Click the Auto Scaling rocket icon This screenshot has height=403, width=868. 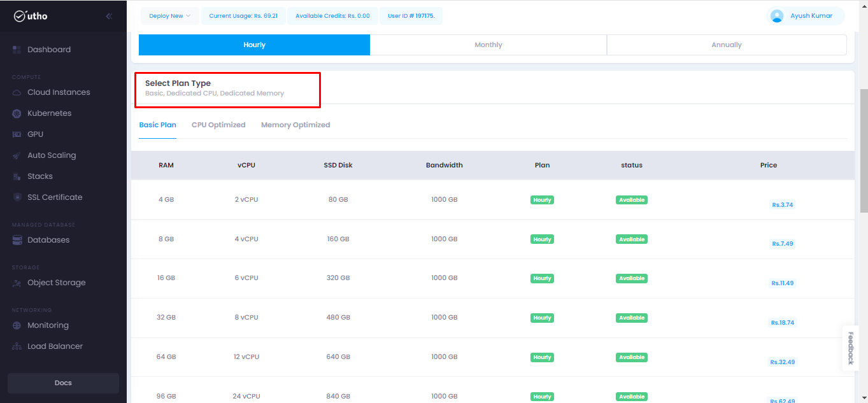(x=17, y=155)
